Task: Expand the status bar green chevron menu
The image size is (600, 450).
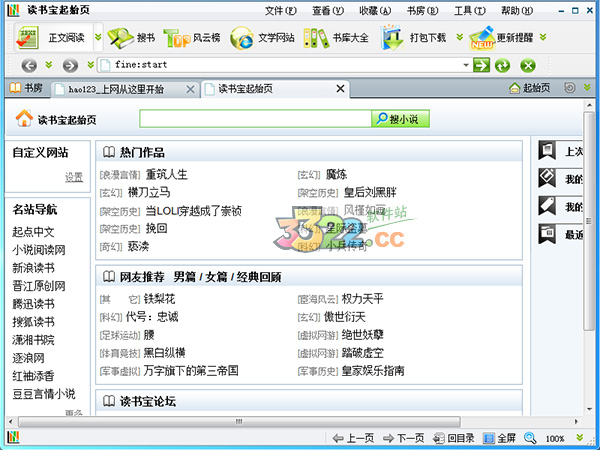Action: click(580, 437)
